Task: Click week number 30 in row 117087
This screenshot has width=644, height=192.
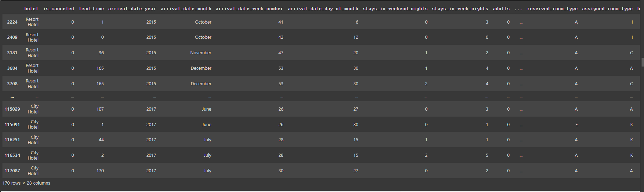Action: [281, 171]
